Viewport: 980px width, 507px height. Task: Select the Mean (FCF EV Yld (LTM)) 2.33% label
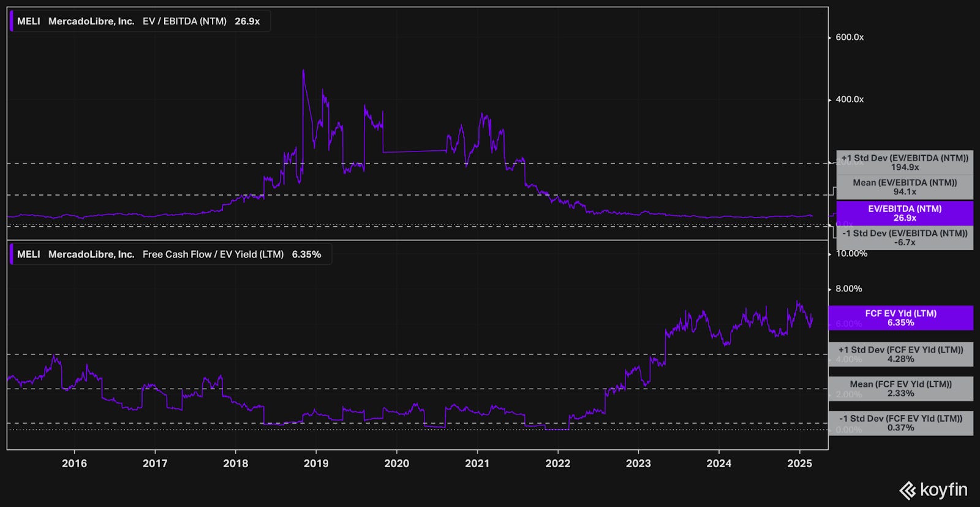coord(901,389)
